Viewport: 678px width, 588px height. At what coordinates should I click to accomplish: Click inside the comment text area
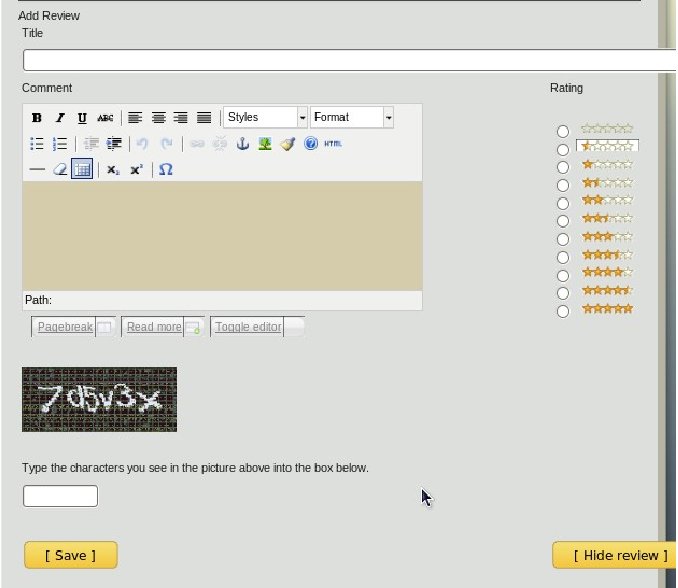coord(222,236)
